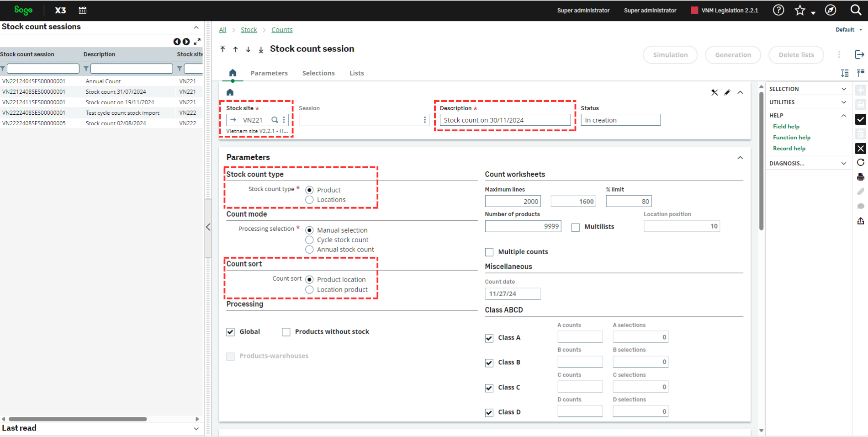Click the tools wrench icon in header block
The height and width of the screenshot is (437, 868).
click(715, 92)
